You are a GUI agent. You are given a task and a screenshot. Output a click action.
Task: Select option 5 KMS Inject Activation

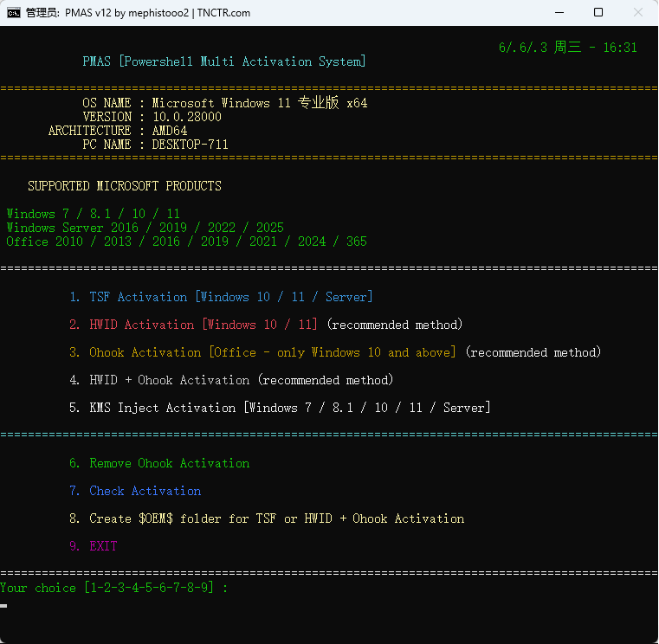tap(280, 408)
